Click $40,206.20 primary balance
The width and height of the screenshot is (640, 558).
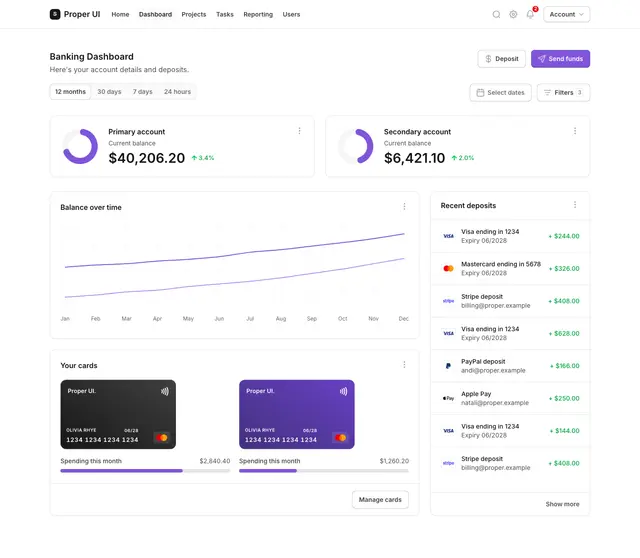pyautogui.click(x=147, y=158)
